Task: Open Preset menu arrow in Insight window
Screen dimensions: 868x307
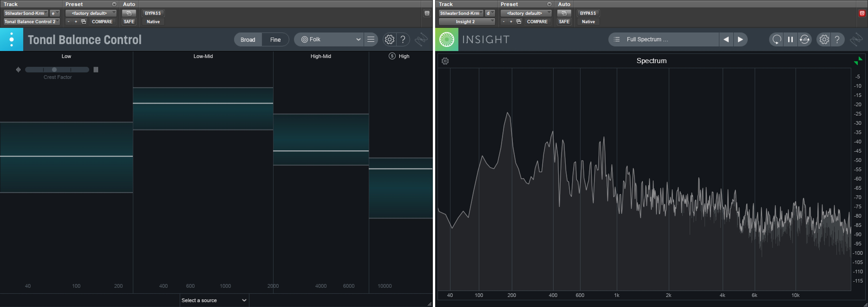Action: tap(549, 4)
